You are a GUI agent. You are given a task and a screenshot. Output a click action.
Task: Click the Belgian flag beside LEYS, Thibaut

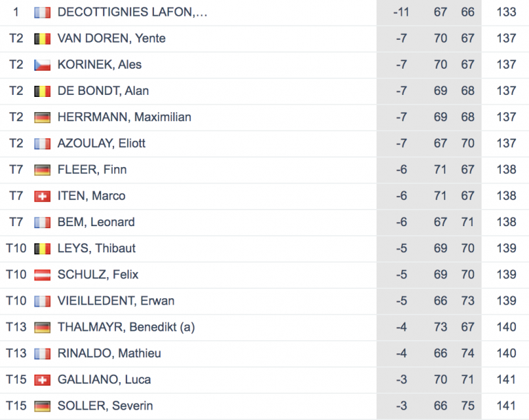pyautogui.click(x=42, y=249)
